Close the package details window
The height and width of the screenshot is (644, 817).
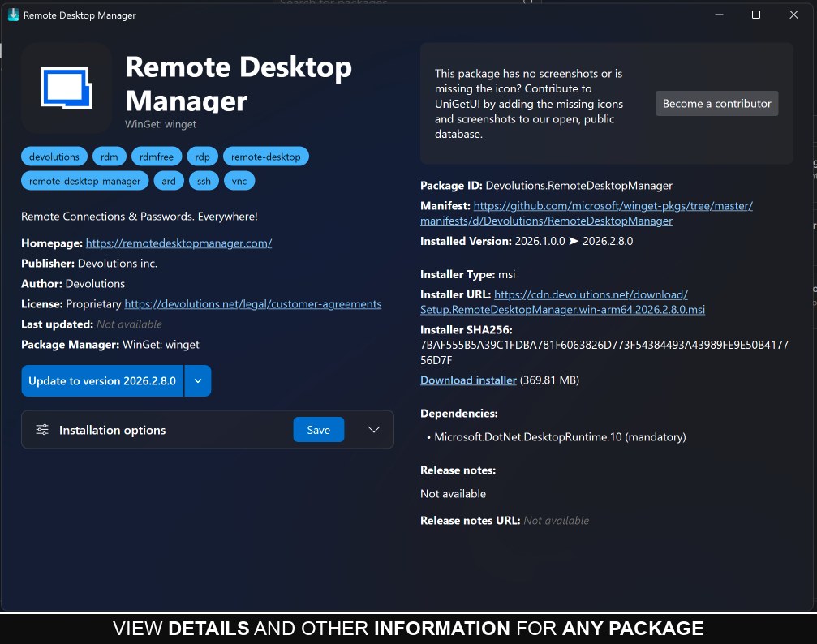pos(793,15)
